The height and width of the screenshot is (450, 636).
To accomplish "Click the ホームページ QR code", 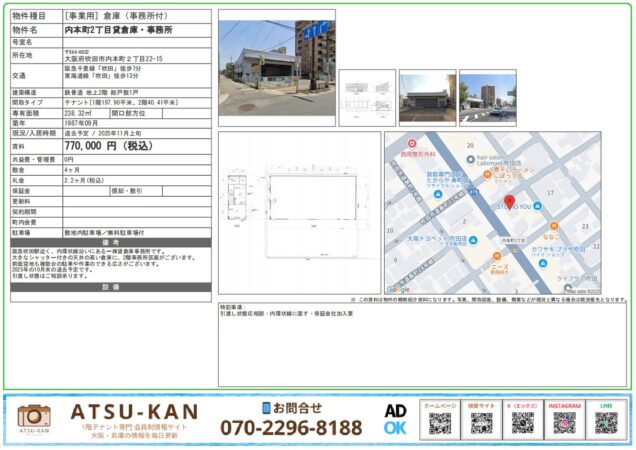I will pyautogui.click(x=439, y=423).
